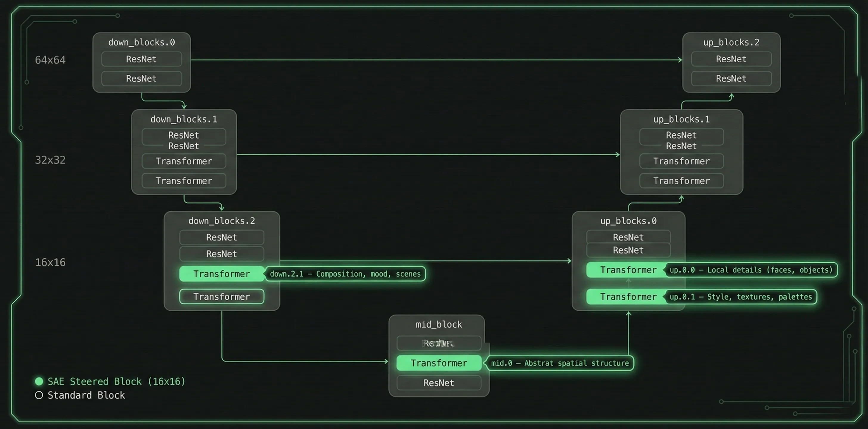Click the green SAE legend dot
Screen dimensions: 868x429
[x=39, y=381]
